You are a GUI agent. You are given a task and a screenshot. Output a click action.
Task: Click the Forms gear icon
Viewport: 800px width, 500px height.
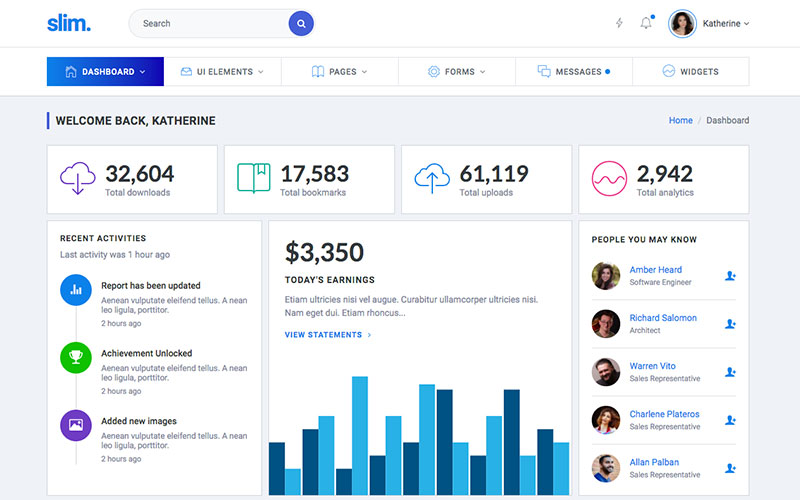point(434,71)
